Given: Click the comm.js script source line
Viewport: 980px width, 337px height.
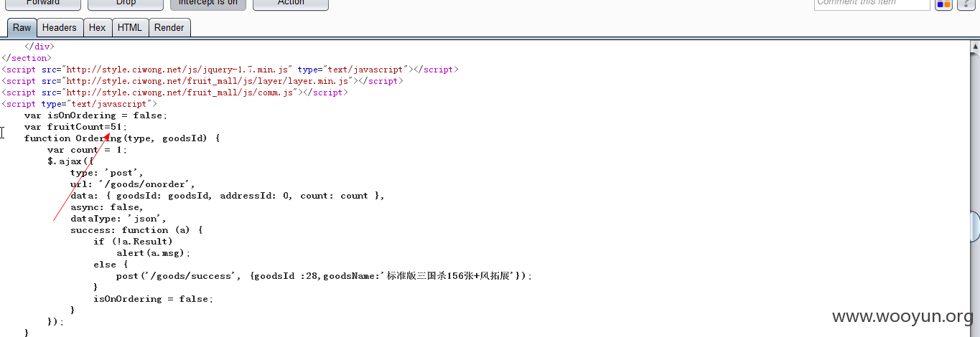Looking at the screenshot, I should (174, 92).
